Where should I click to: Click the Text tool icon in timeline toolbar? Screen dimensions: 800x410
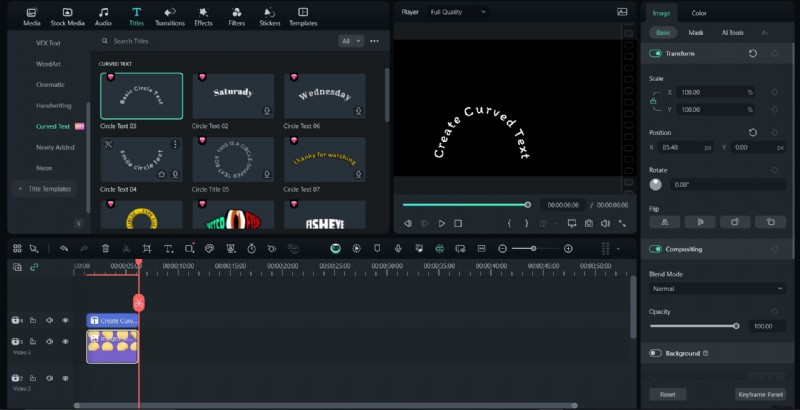coord(168,248)
